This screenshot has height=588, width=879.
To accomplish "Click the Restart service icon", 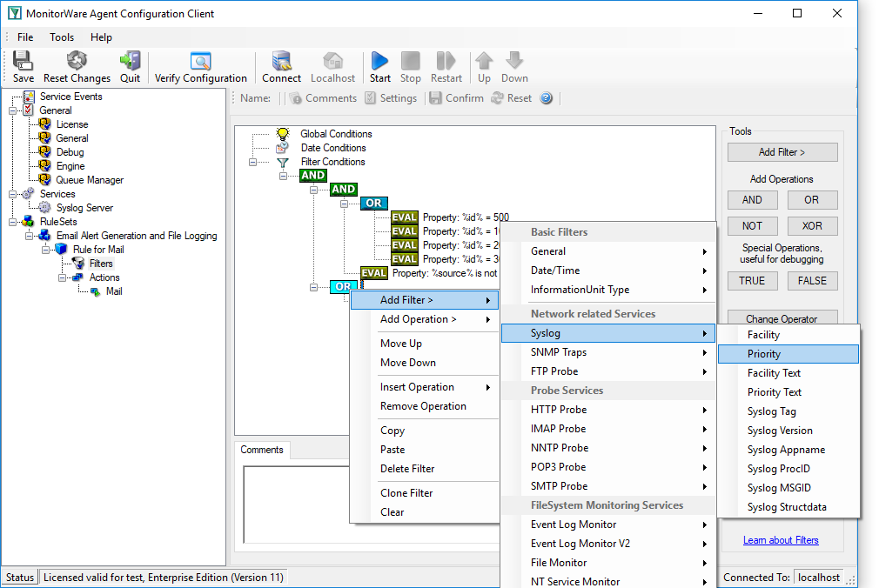I will [446, 61].
